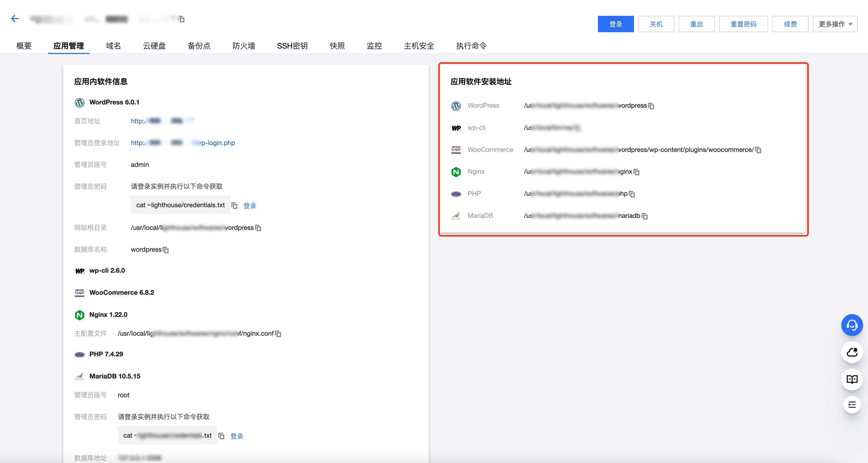This screenshot has width=868, height=463.
Task: Copy the Nginx install path
Action: [x=636, y=172]
